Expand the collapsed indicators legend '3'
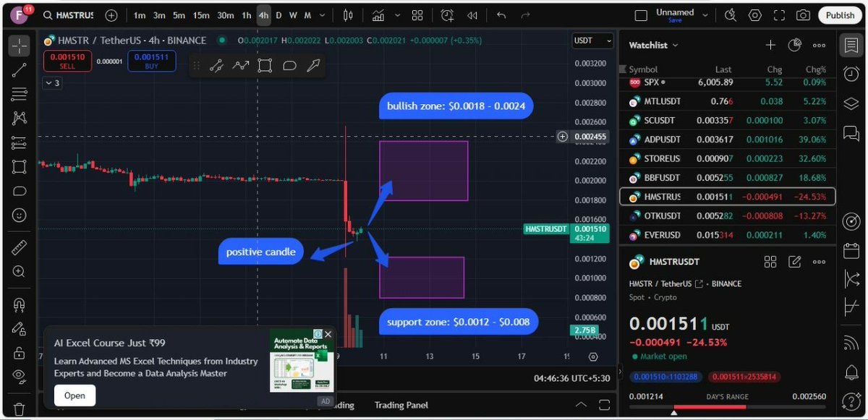This screenshot has height=420, width=868. point(52,83)
